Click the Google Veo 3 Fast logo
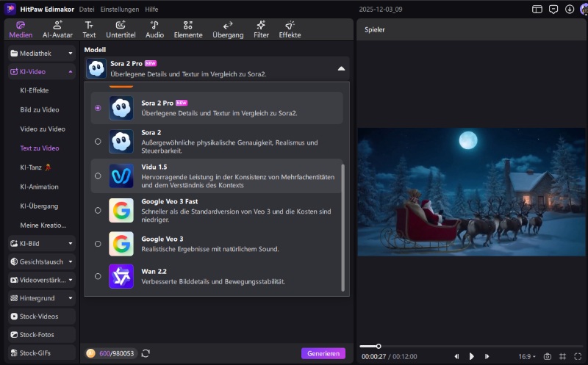The width and height of the screenshot is (588, 365). (121, 210)
